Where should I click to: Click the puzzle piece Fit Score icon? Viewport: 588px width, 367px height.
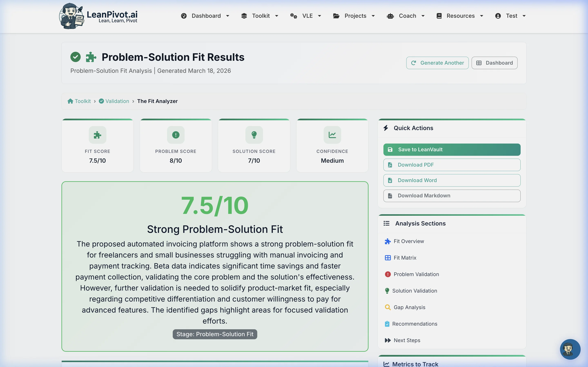[x=97, y=135]
